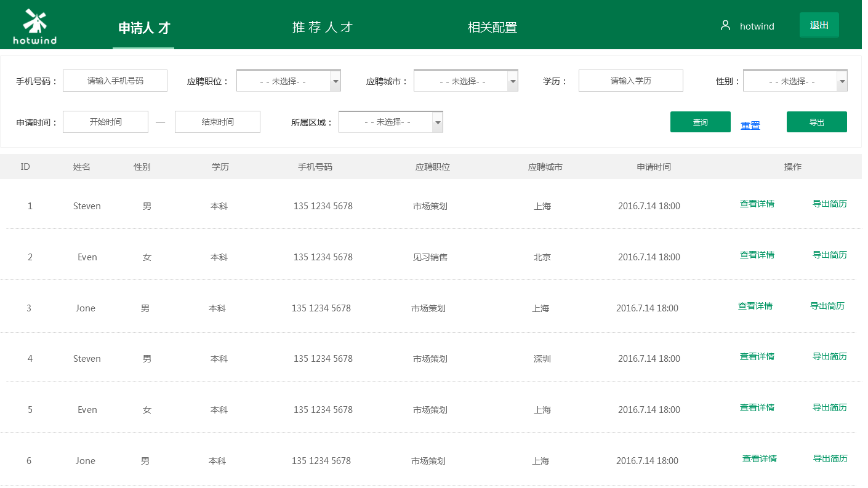Open the 应聘职位 dropdown
This screenshot has height=488, width=868.
click(289, 81)
